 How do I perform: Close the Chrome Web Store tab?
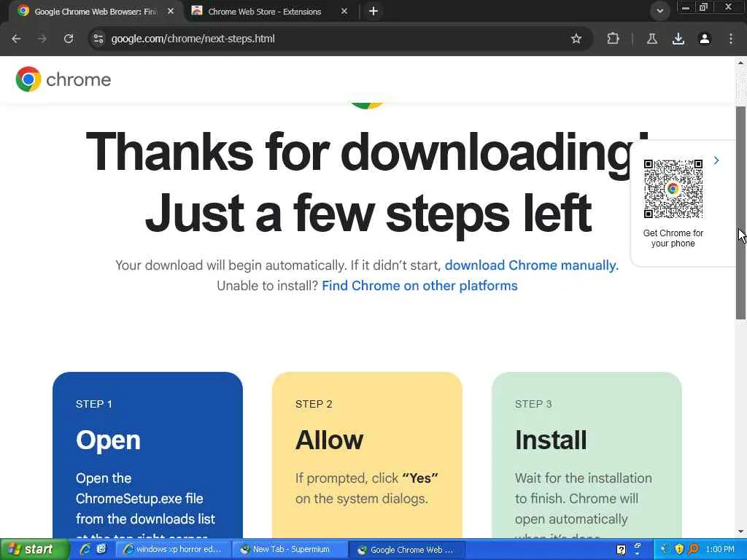click(x=344, y=11)
